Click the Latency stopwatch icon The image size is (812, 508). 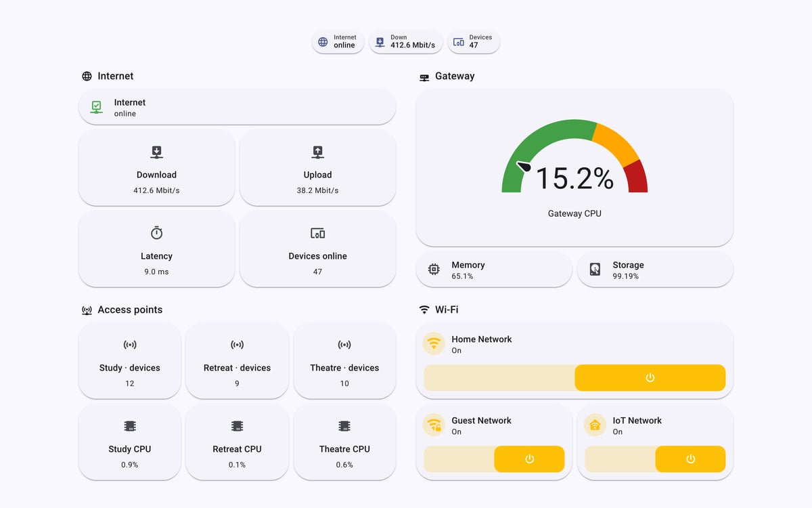(x=156, y=233)
